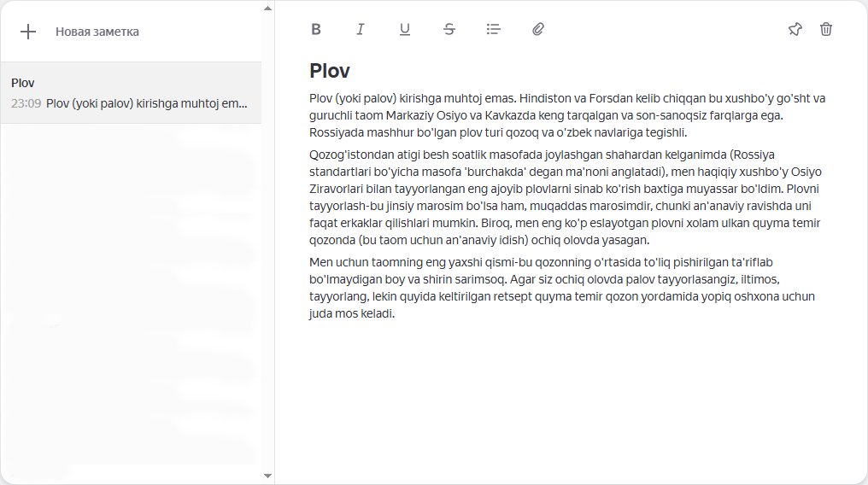This screenshot has width=868, height=485.
Task: Attach a file with the paperclip icon
Action: [x=538, y=29]
